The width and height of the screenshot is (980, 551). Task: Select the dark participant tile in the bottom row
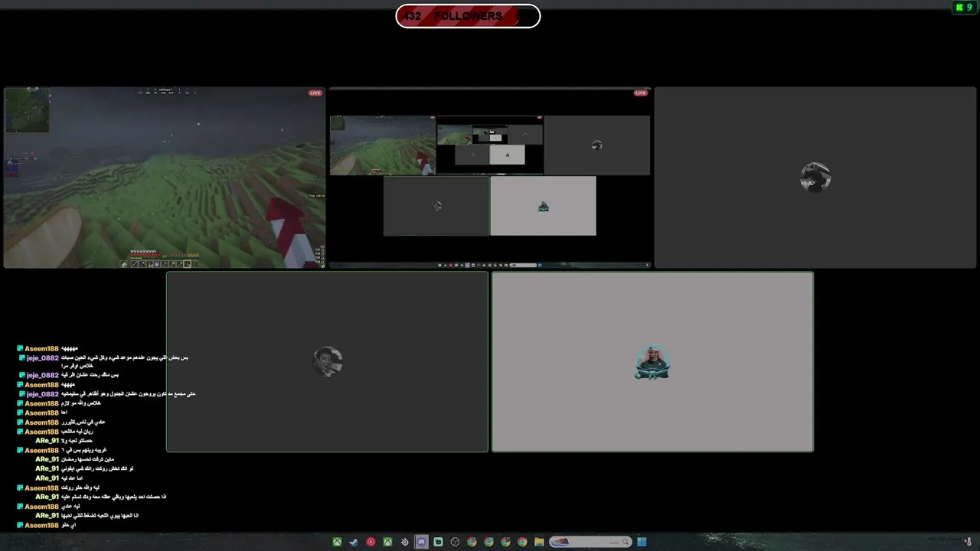tap(327, 362)
